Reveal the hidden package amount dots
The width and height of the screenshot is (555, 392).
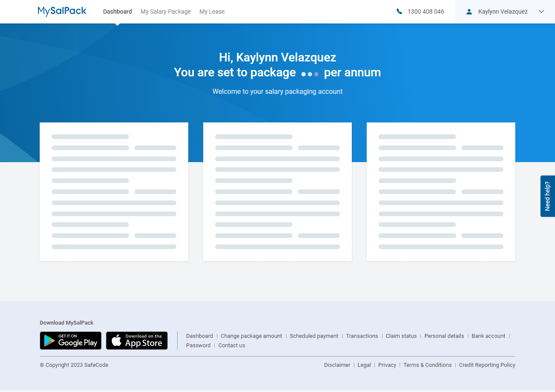pyautogui.click(x=310, y=74)
